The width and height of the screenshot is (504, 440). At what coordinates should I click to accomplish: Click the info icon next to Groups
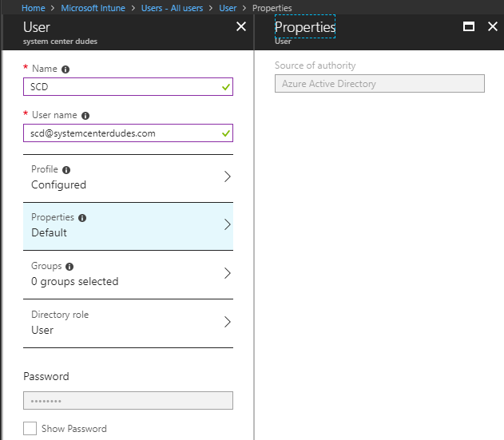pyautogui.click(x=69, y=267)
